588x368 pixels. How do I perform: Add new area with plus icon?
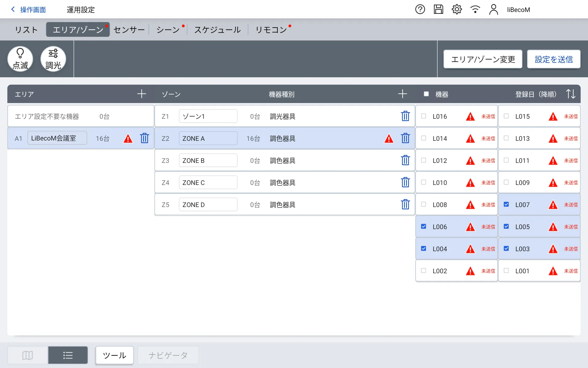click(x=141, y=94)
